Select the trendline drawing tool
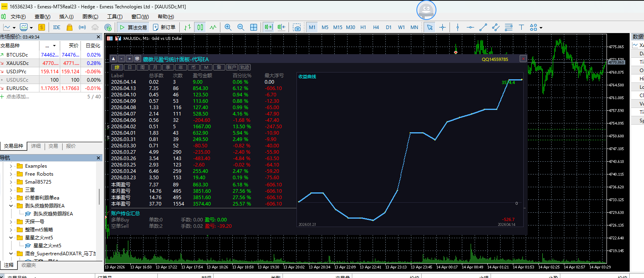The width and height of the screenshot is (644, 278). pos(483,27)
